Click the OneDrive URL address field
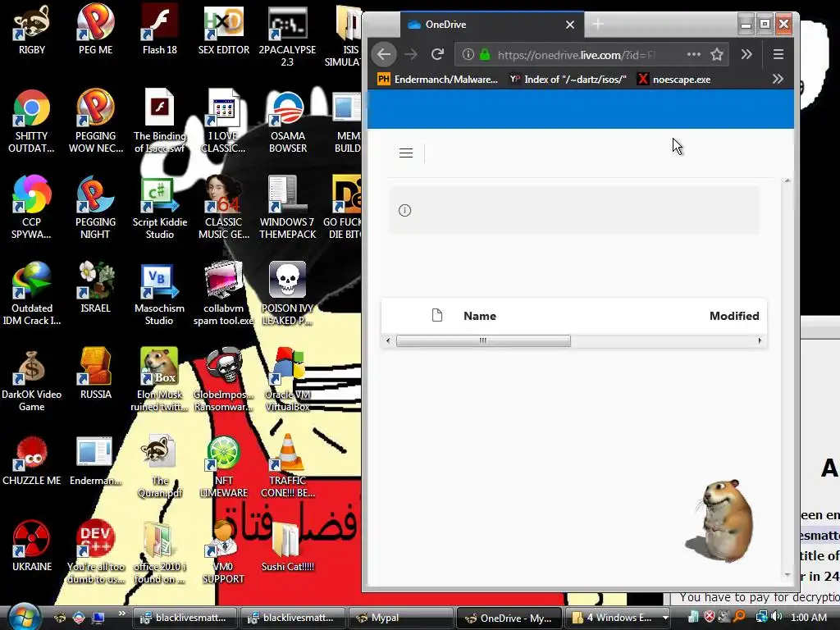 tap(577, 55)
